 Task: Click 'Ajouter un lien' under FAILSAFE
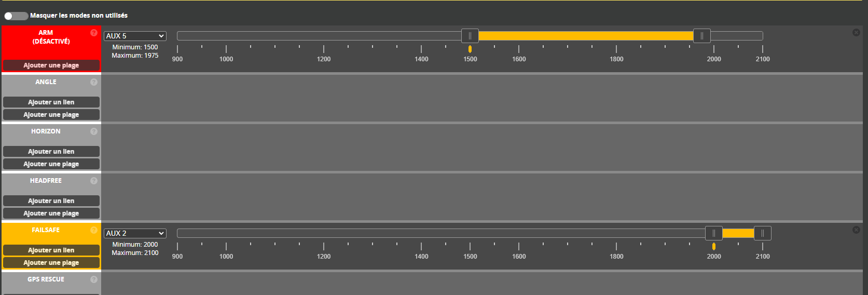tap(51, 250)
